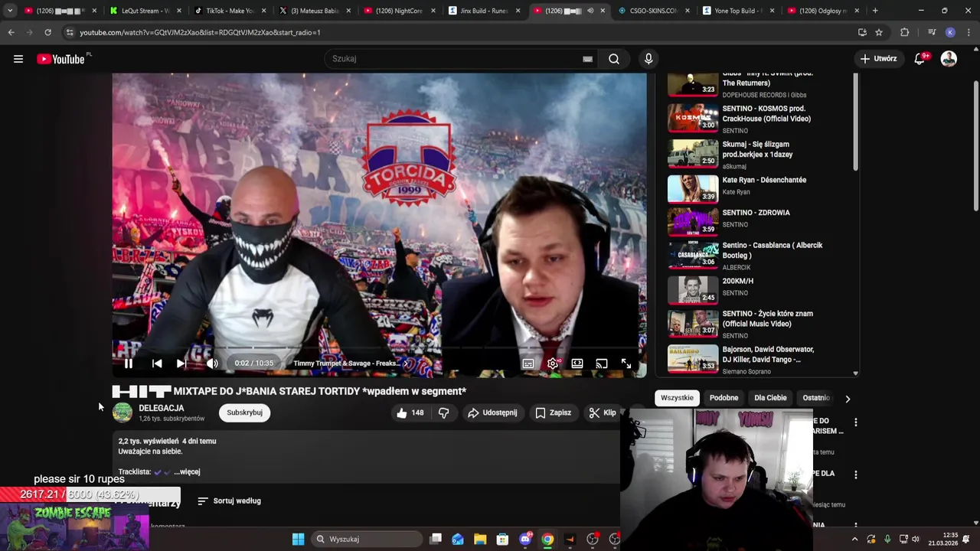Play Sentino - Casablanca Albercik Bootleg
The height and width of the screenshot is (551, 980).
(x=758, y=256)
